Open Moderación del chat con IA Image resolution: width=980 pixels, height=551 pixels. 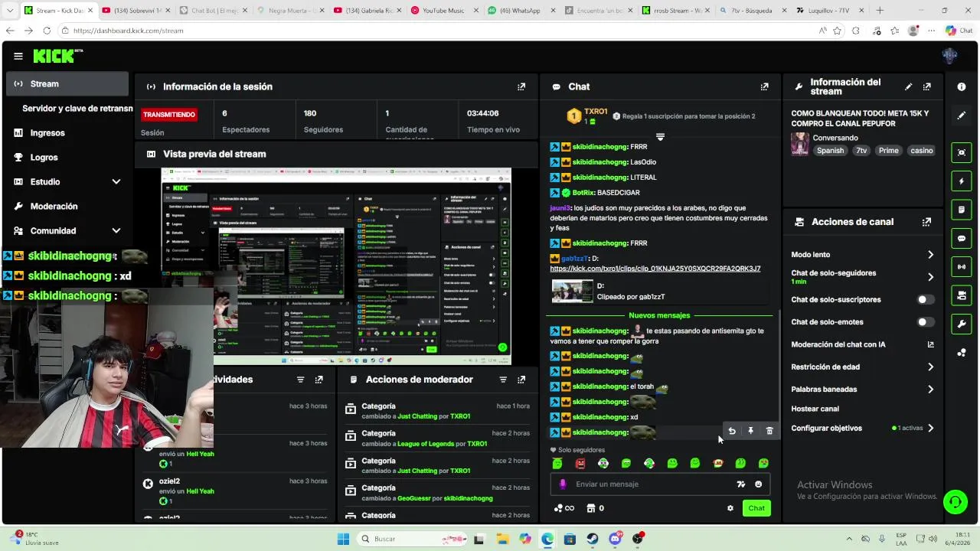pyautogui.click(x=863, y=344)
